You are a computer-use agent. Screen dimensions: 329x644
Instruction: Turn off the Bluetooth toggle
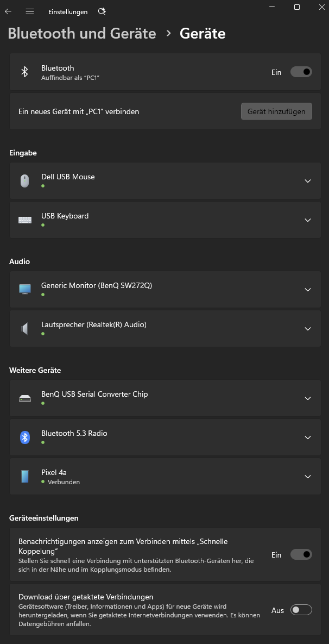tap(301, 72)
